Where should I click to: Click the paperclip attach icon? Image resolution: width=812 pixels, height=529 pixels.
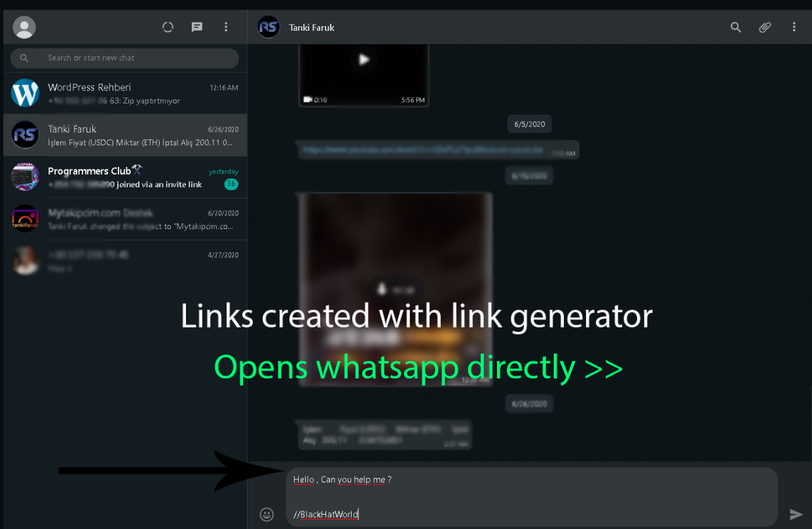coord(765,27)
